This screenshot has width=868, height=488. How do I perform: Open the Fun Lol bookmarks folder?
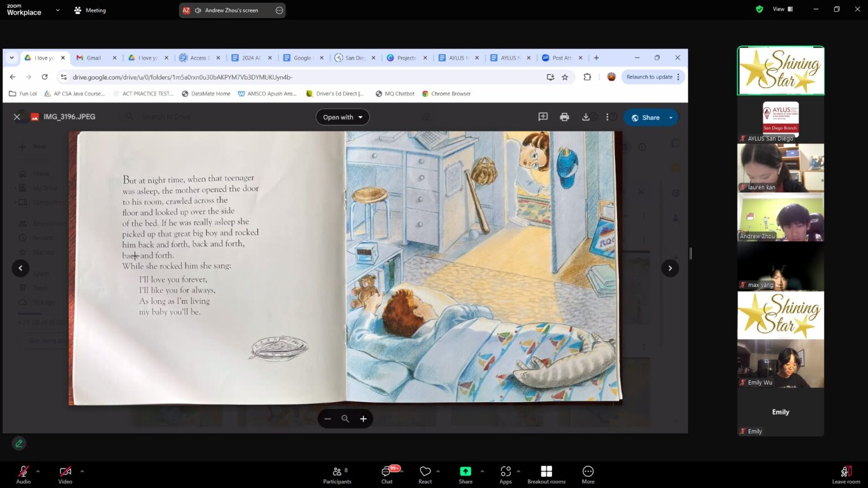click(x=23, y=94)
